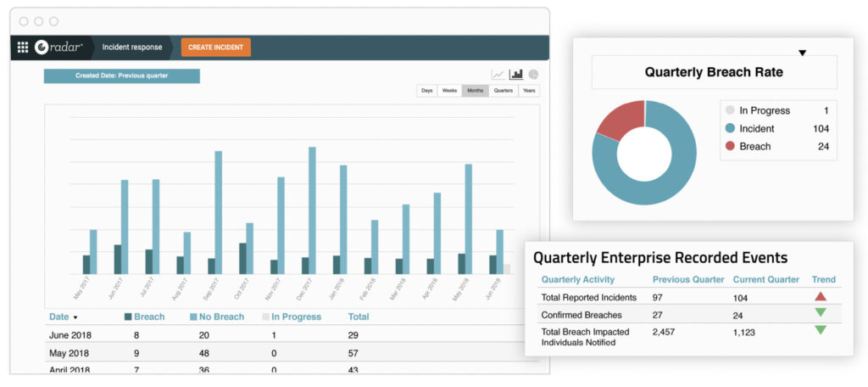Viewport: 868px width, 387px height.
Task: Open the apps grid menu icon
Action: pos(23,48)
